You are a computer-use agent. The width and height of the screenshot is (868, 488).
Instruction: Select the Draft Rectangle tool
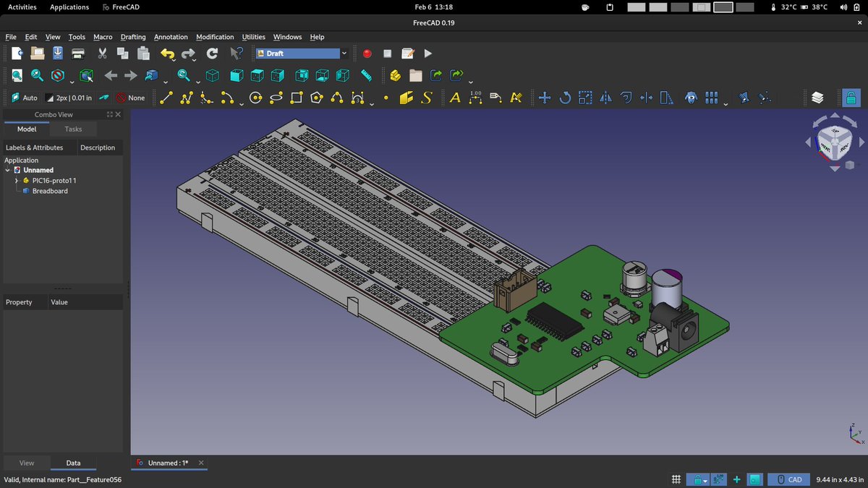coord(296,98)
